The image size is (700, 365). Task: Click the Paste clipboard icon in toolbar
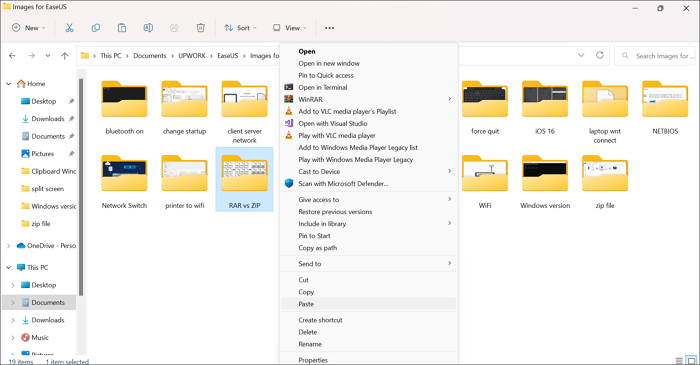click(x=122, y=28)
